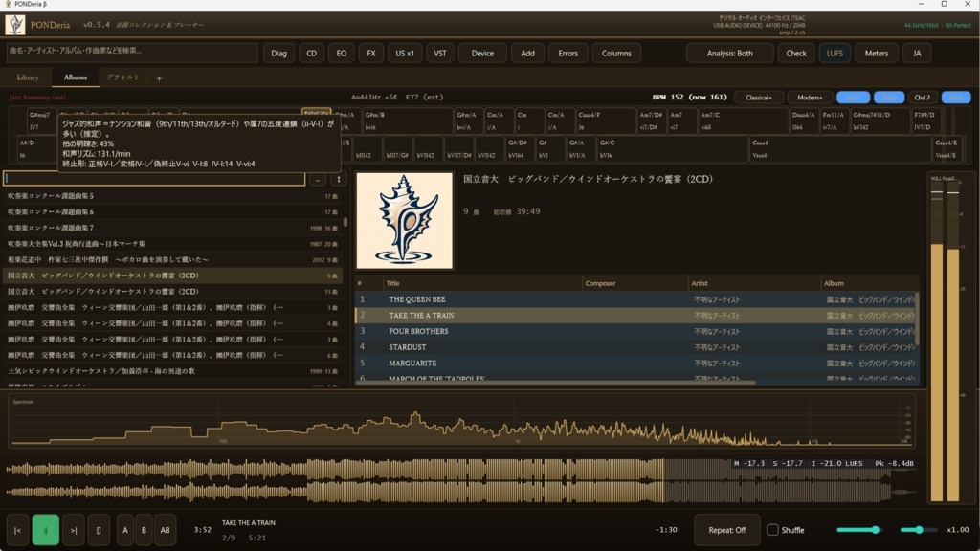
Task: Click the Am7/C chord block
Action: (x=743, y=121)
